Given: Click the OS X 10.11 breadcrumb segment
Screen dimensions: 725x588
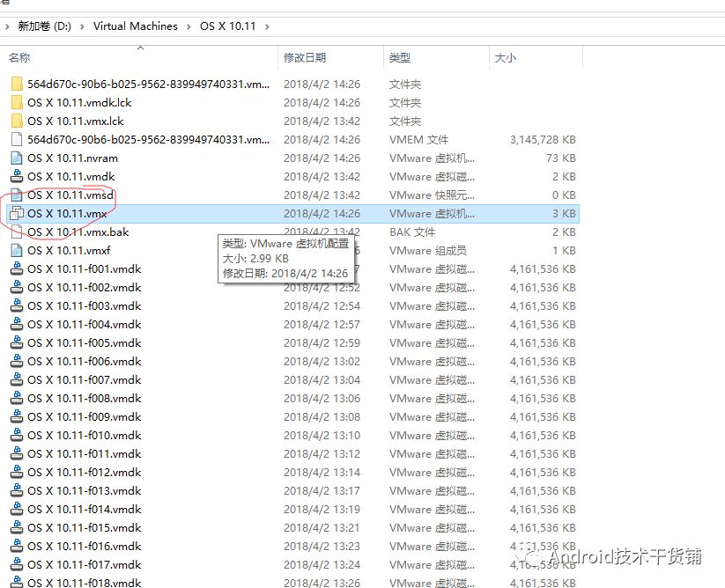Looking at the screenshot, I should [x=227, y=26].
